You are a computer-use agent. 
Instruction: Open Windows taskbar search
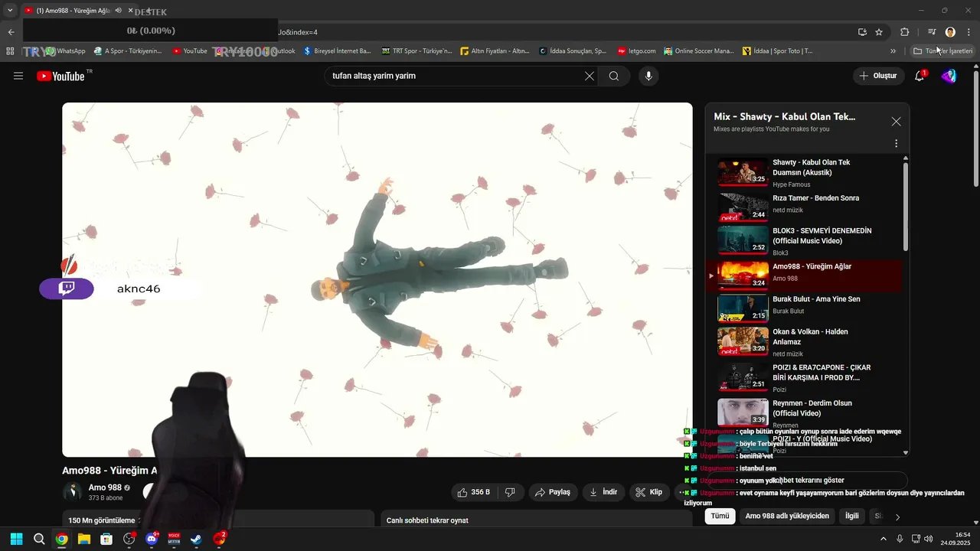pos(39,539)
